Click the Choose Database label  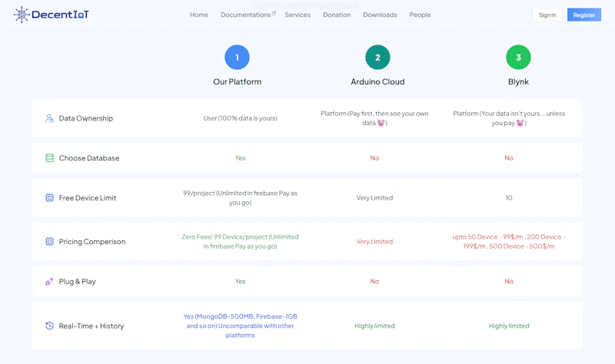click(x=89, y=158)
